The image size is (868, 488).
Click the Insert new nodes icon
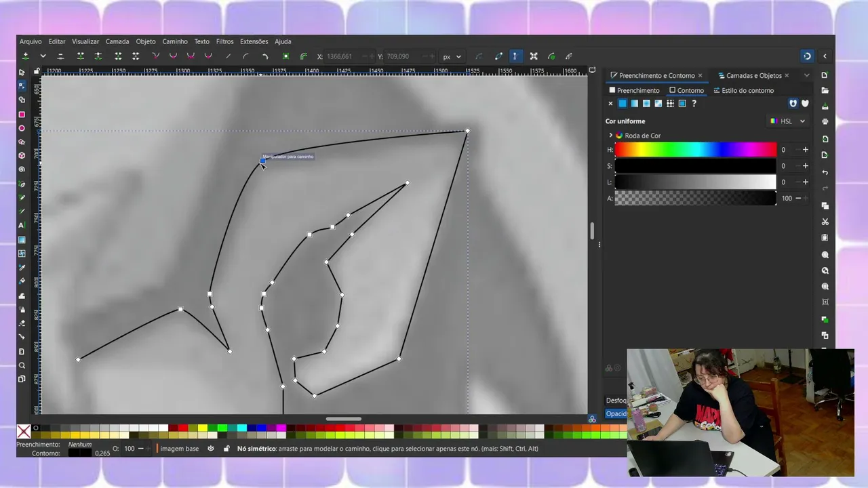[26, 56]
